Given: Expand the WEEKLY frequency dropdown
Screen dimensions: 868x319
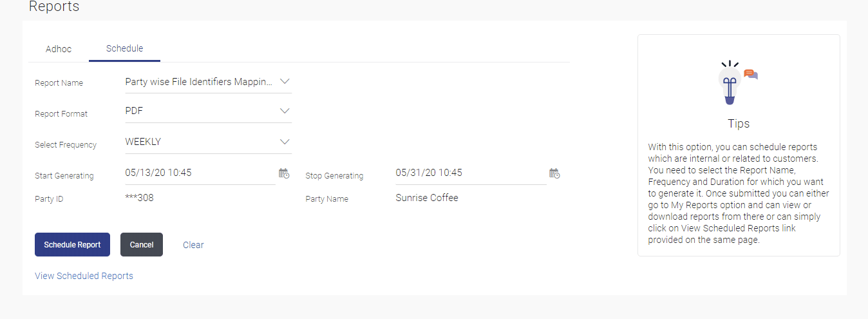Looking at the screenshot, I should point(200,142).
